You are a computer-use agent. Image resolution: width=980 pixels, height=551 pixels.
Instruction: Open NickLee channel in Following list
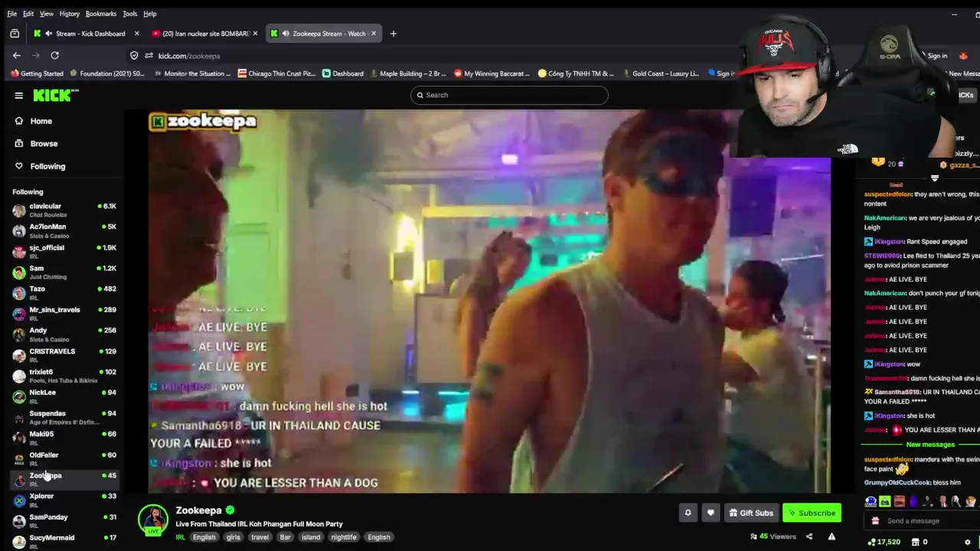tap(64, 396)
